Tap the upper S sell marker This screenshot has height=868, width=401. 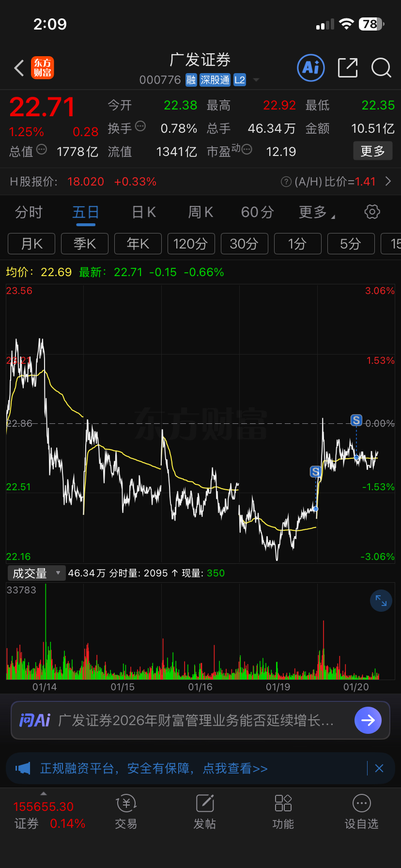point(356,420)
